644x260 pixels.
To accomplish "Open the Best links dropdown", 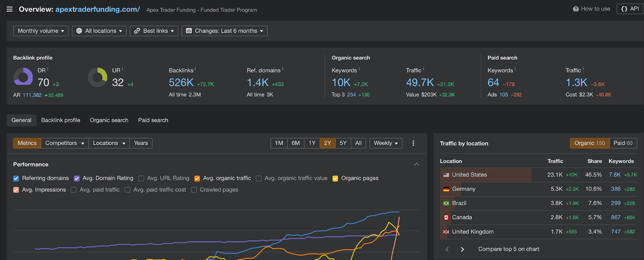I will click(x=154, y=31).
